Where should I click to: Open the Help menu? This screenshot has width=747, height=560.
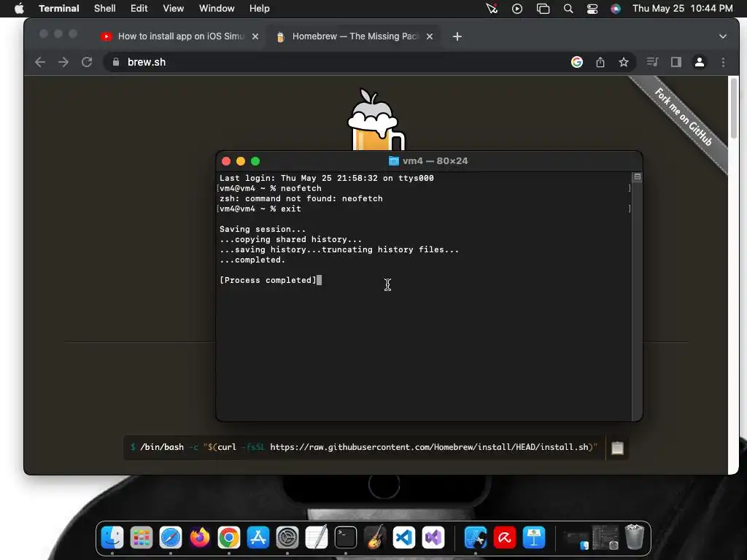(260, 9)
